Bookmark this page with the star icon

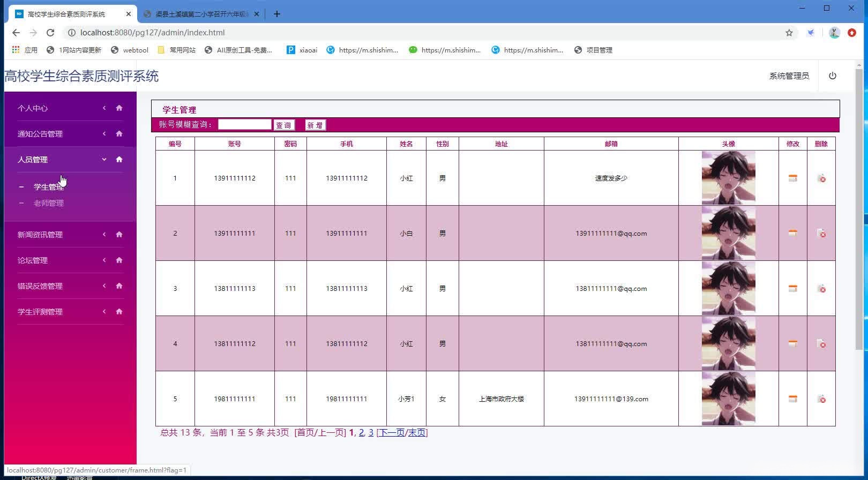point(789,33)
